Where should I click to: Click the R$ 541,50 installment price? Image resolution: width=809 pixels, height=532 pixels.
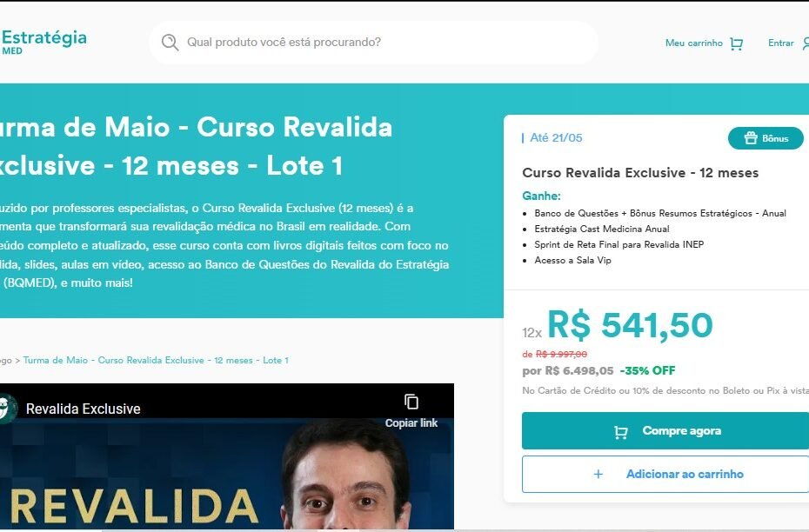tap(630, 326)
